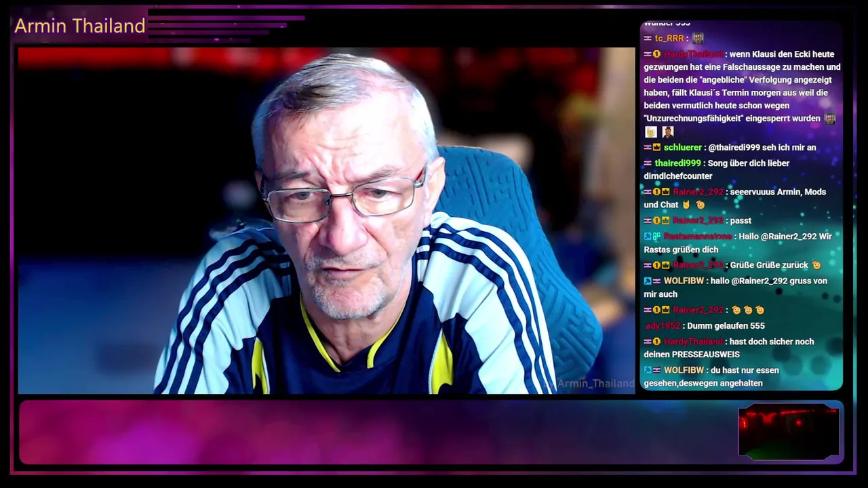Screen dimensions: 868x488
Task: Click WOLFIBW's name in the 'gruss von mir' message
Action: [x=684, y=281]
